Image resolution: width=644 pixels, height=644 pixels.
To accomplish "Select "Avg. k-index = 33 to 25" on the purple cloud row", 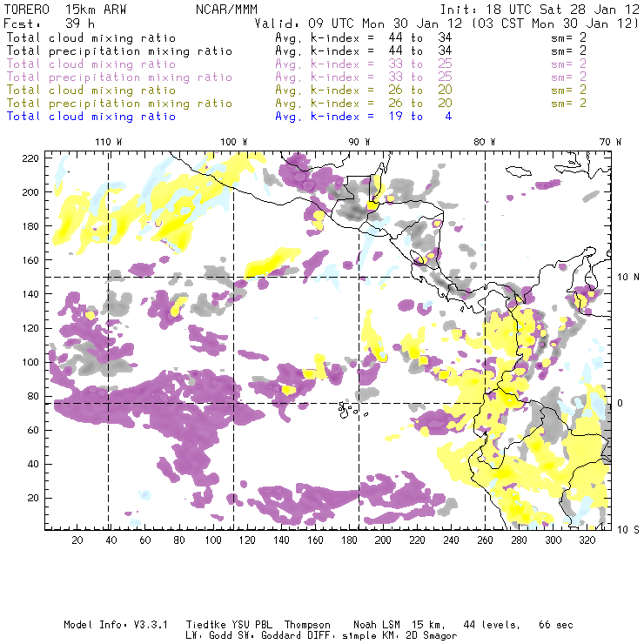I will pyautogui.click(x=364, y=64).
